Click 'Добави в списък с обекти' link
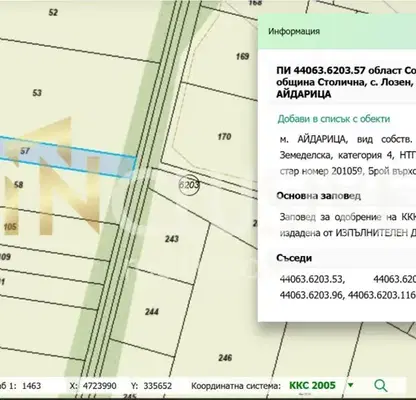This screenshot has height=400, width=416. pyautogui.click(x=334, y=119)
